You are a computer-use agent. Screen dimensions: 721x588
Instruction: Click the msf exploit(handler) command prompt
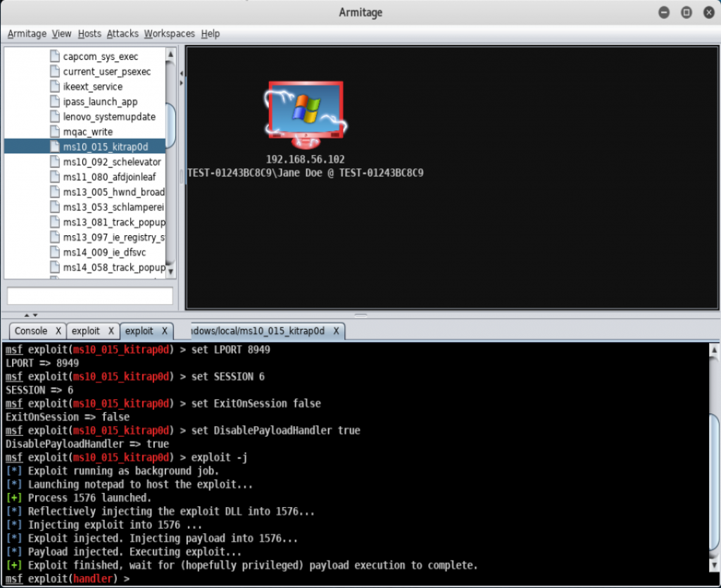click(x=68, y=579)
